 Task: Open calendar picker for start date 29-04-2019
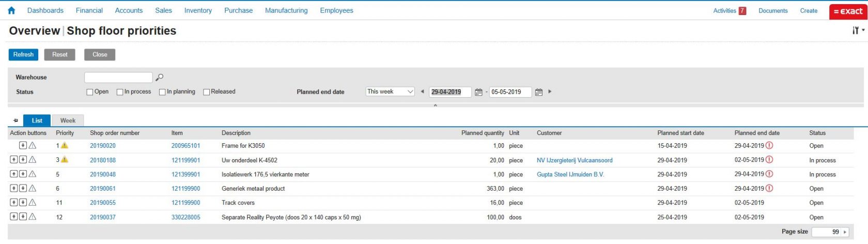click(478, 92)
